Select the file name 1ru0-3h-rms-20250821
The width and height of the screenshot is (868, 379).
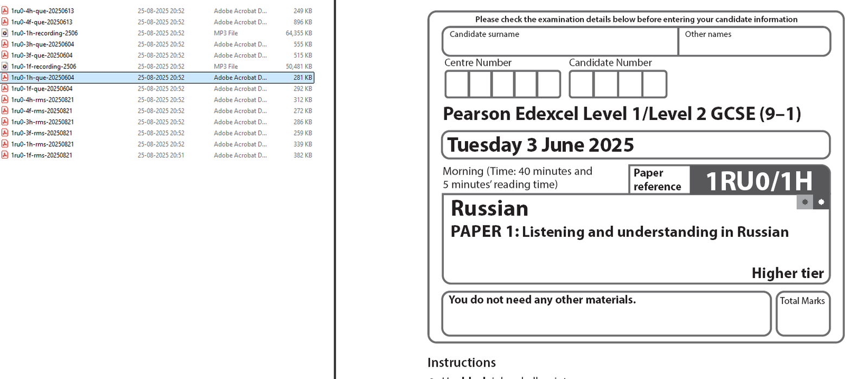coord(43,122)
